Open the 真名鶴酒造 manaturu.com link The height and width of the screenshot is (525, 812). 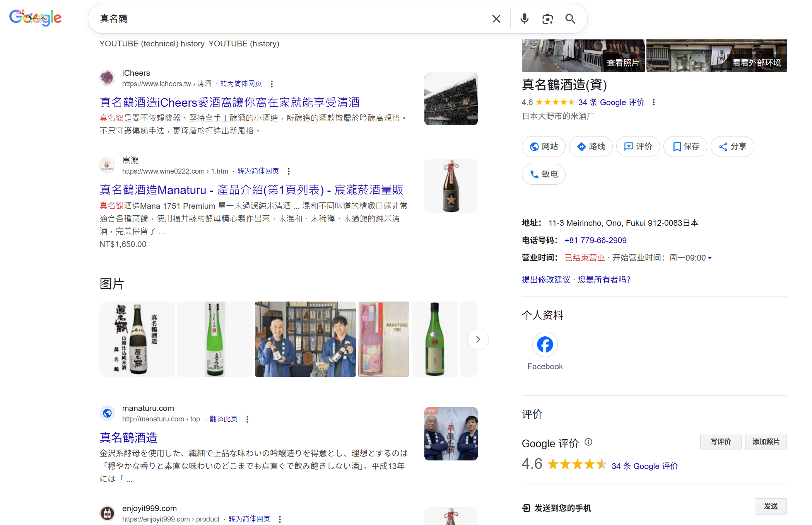coord(128,437)
